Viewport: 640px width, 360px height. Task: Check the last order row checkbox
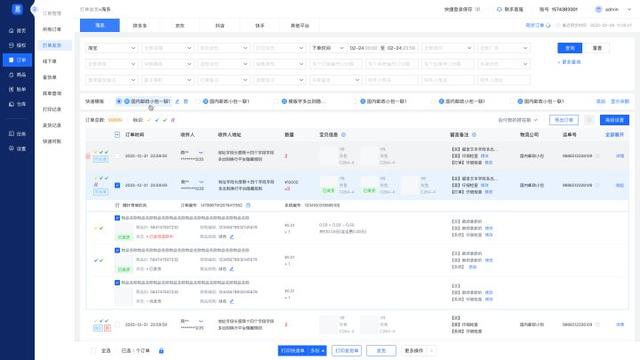pos(118,325)
